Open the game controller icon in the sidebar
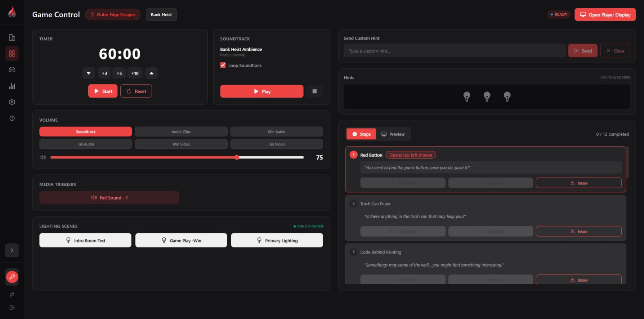This screenshot has height=319, width=644. click(12, 70)
